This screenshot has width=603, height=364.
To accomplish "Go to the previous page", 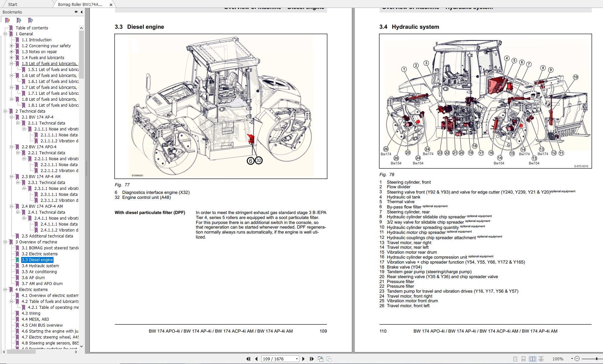I will (256, 359).
